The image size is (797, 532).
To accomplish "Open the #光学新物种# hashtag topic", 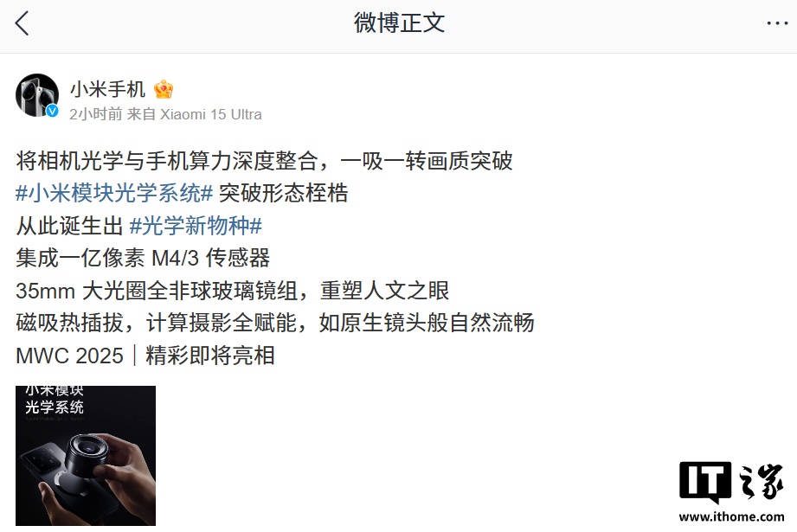I will pyautogui.click(x=196, y=226).
